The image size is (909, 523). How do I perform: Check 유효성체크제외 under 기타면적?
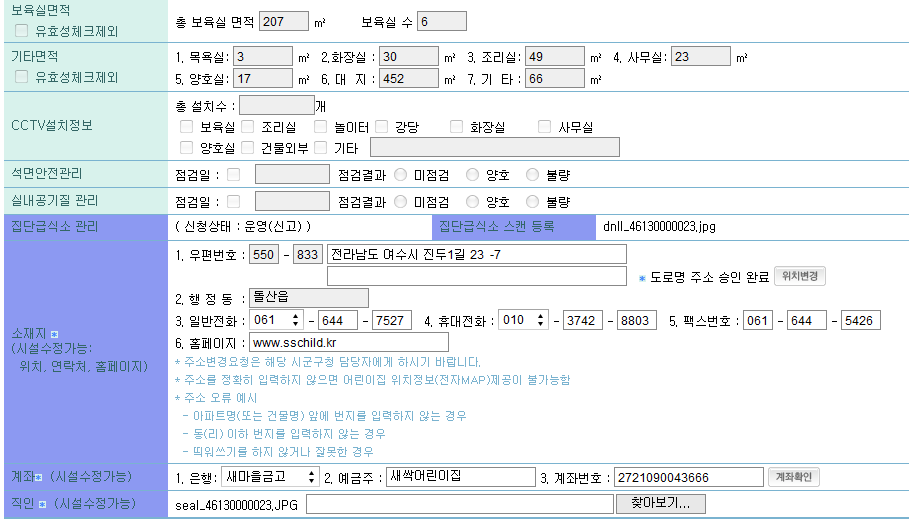tap(21, 77)
